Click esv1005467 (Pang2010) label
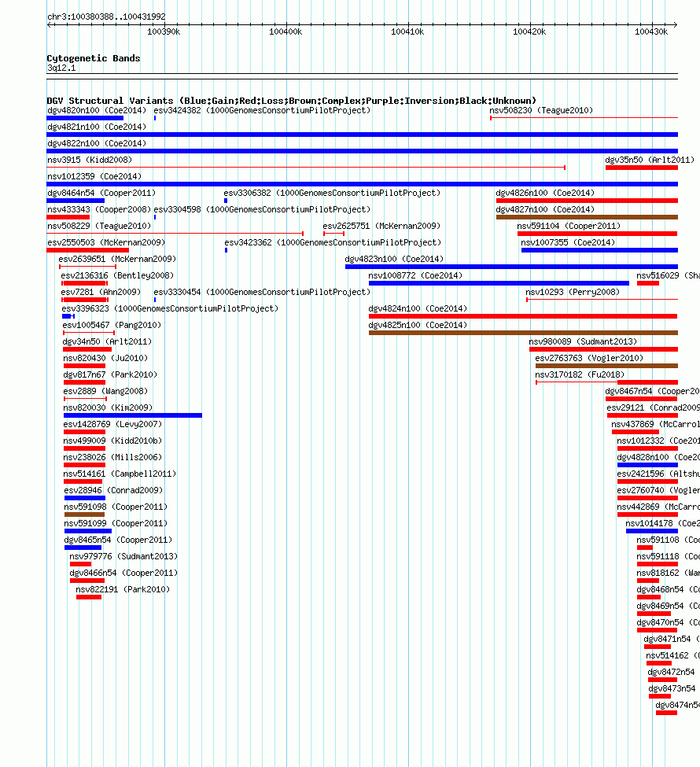Viewport: 700px width, 767px height. [x=112, y=326]
